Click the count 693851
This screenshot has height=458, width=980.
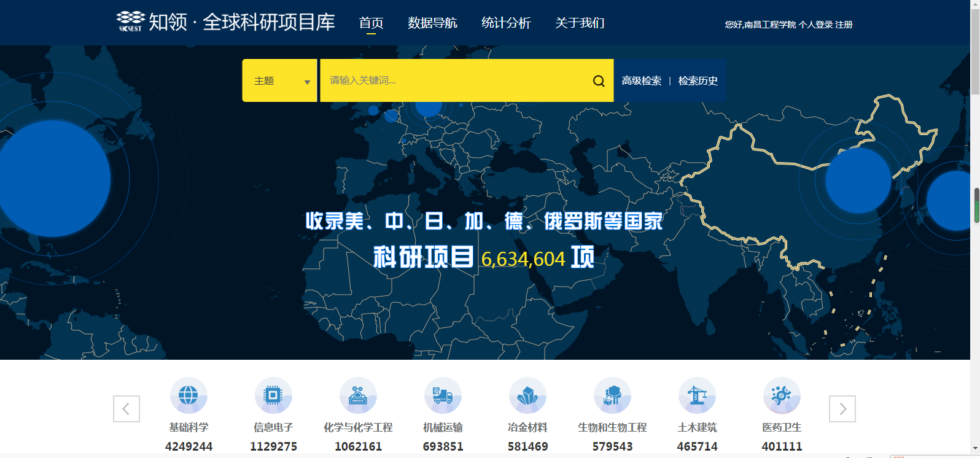[443, 446]
